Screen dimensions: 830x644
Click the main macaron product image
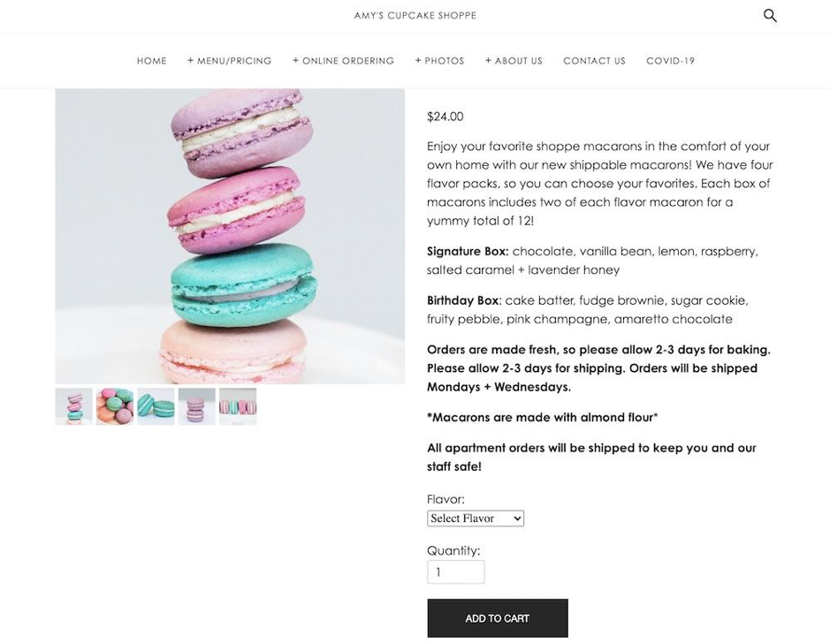(x=230, y=236)
